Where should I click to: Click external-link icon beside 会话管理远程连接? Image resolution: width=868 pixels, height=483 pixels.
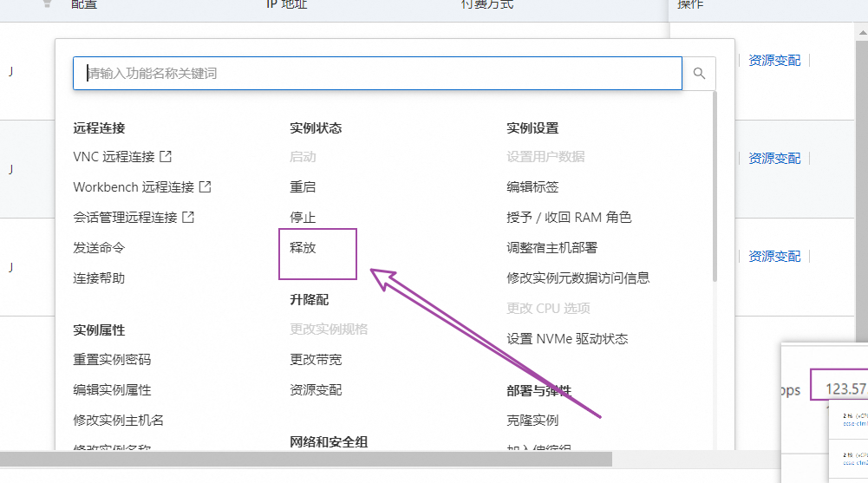click(x=188, y=217)
